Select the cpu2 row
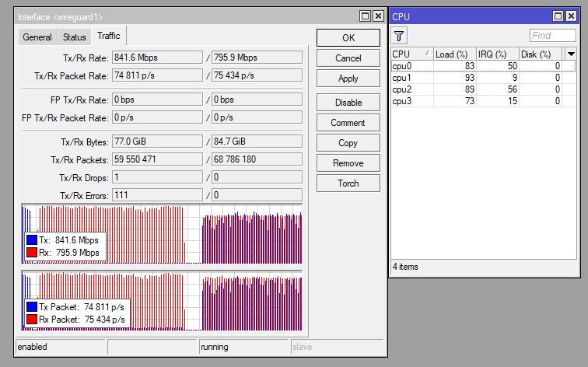This screenshot has width=588, height=367. [x=483, y=89]
